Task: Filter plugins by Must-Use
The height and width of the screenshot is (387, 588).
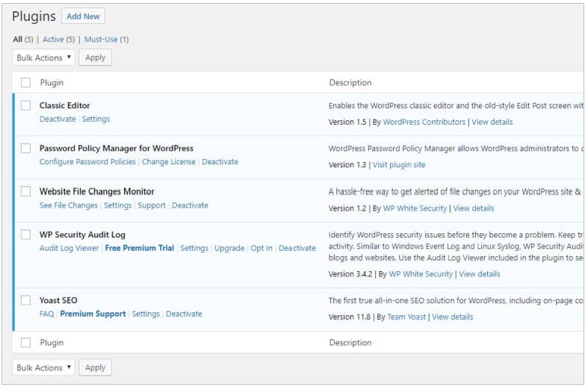Action: [x=101, y=39]
